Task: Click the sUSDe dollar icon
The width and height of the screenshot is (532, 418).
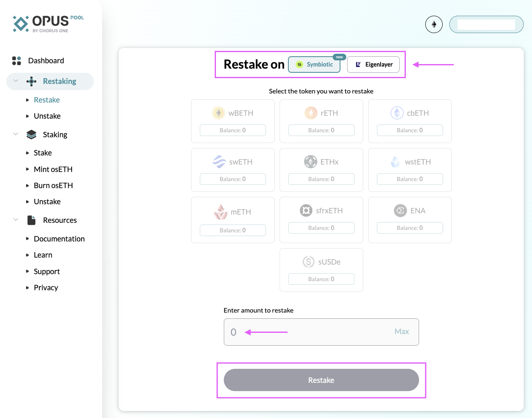Action: pos(308,262)
